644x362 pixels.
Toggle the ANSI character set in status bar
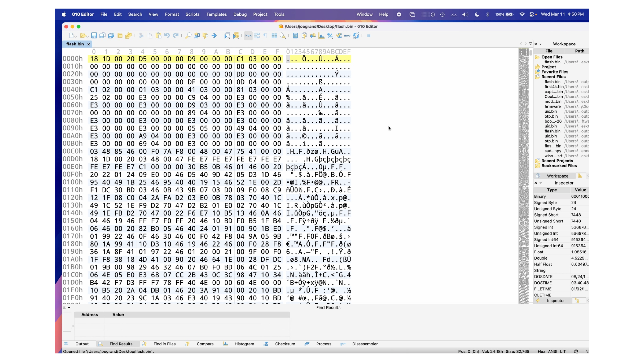552,351
